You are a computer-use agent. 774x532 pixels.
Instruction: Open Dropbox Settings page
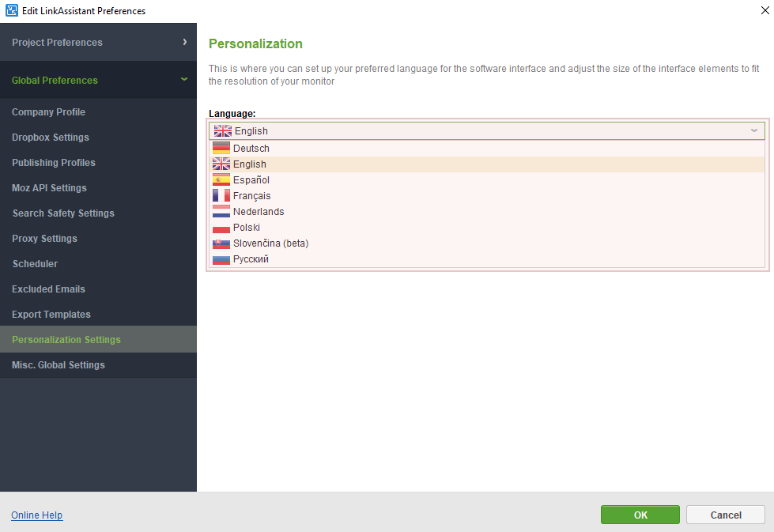(98, 138)
